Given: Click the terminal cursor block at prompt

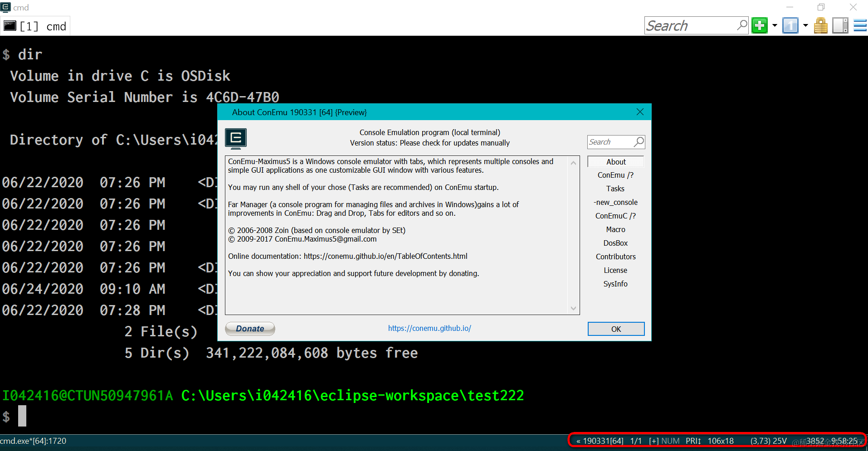Looking at the screenshot, I should click(22, 416).
